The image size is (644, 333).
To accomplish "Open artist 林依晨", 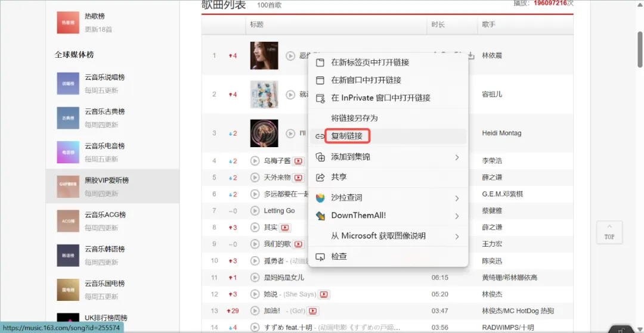I will coord(492,55).
